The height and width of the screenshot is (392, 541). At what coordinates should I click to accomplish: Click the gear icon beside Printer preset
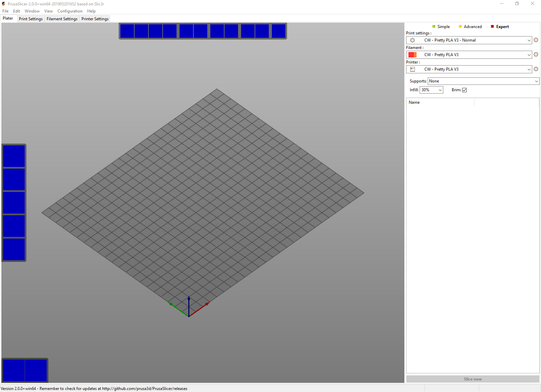point(536,69)
